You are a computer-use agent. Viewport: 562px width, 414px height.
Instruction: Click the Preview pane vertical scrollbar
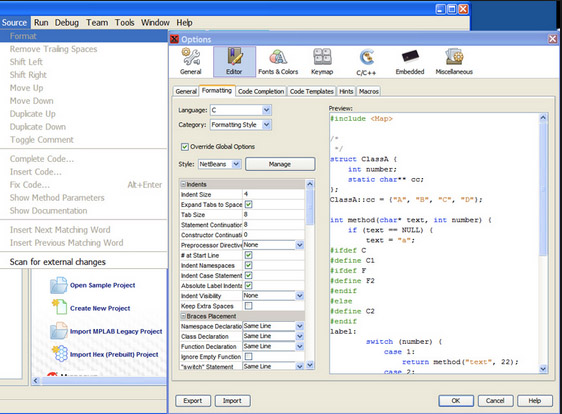coord(543,243)
